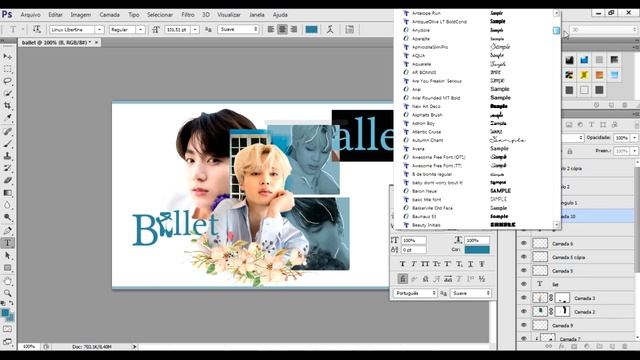This screenshot has width=640, height=360.
Task: Click the Camada 2 layer mask thumbnail
Action: [x=563, y=311]
